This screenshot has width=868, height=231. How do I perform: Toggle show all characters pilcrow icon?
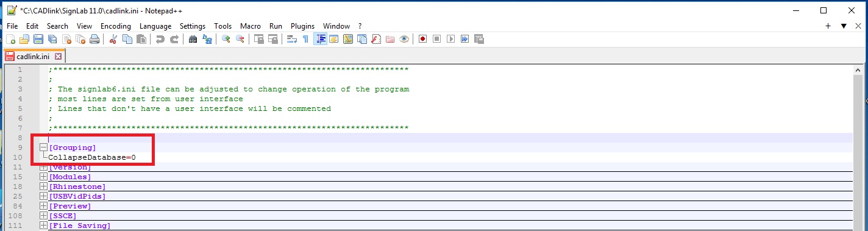pyautogui.click(x=305, y=39)
